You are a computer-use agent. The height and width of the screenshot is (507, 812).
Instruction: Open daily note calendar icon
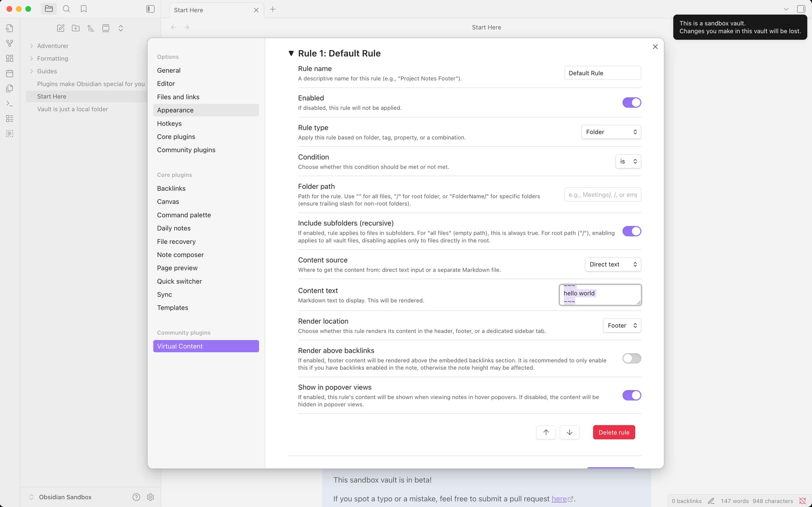point(10,73)
